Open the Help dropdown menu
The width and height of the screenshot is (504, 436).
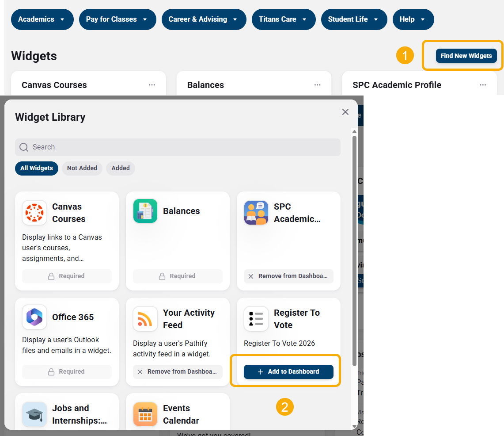coord(413,19)
